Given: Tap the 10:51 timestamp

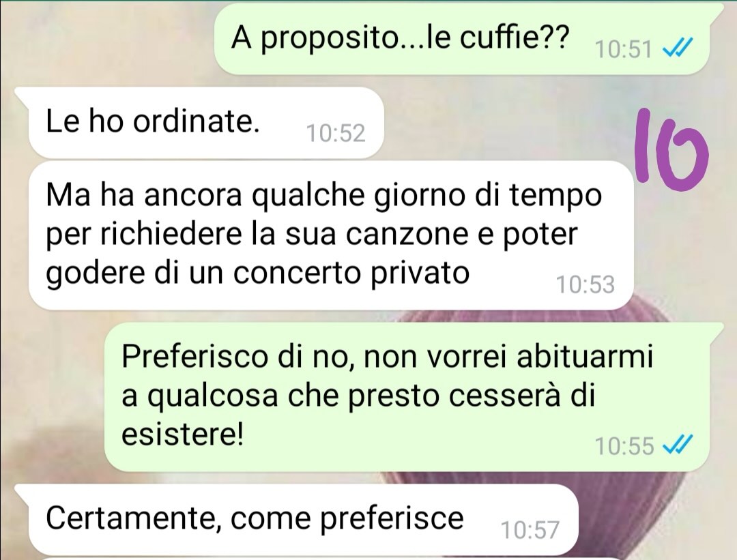Looking at the screenshot, I should pyautogui.click(x=624, y=49).
